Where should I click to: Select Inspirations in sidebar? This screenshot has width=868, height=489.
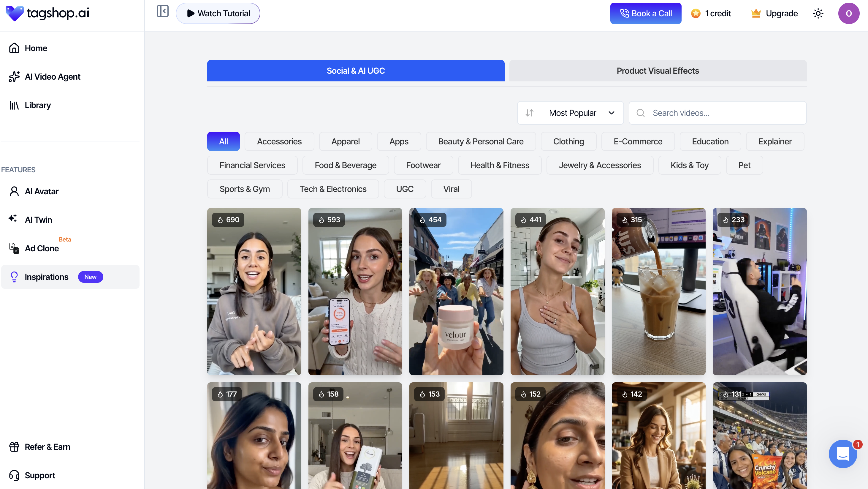tap(70, 277)
